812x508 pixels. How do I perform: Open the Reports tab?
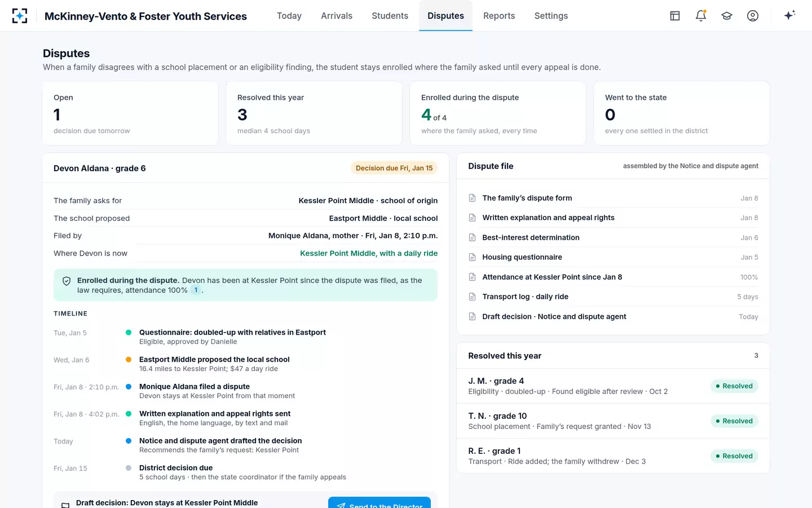[x=499, y=16]
